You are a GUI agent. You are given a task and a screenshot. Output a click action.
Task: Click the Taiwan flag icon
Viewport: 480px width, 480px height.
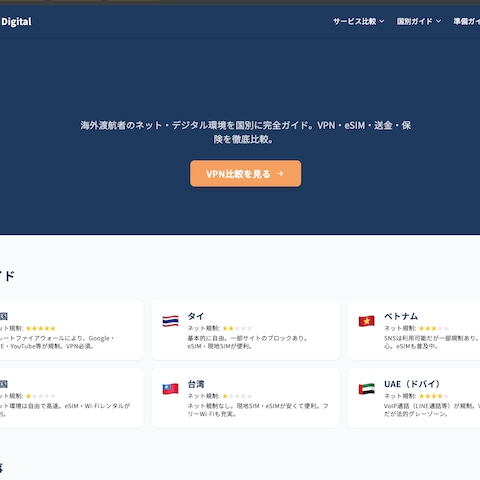pos(170,389)
